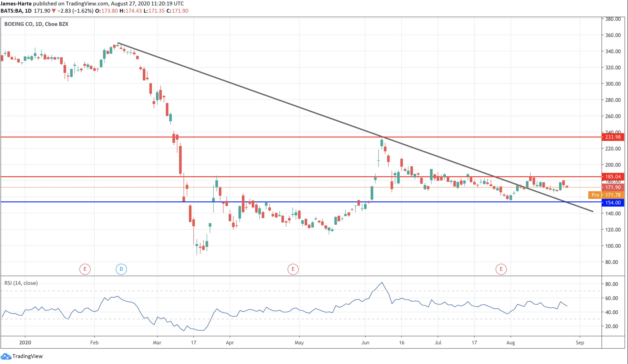Click the BOEING CO, 1D, Cboe BZX legend
This screenshot has width=628, height=364.
pyautogui.click(x=36, y=24)
